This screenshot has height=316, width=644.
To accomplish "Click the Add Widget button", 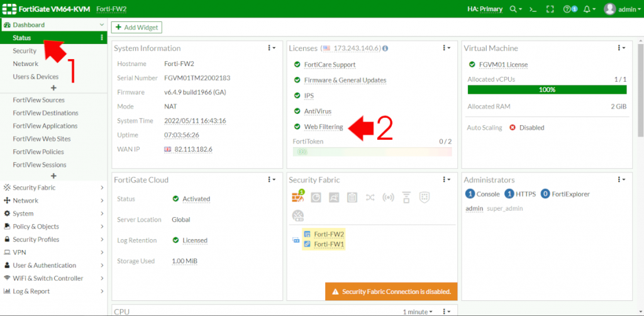I will pos(136,27).
